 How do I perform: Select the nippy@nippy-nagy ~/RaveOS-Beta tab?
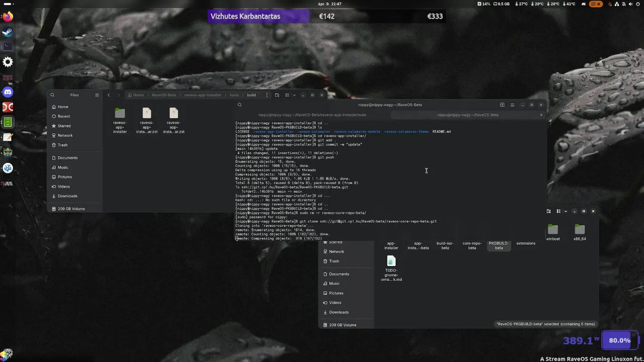(x=468, y=115)
